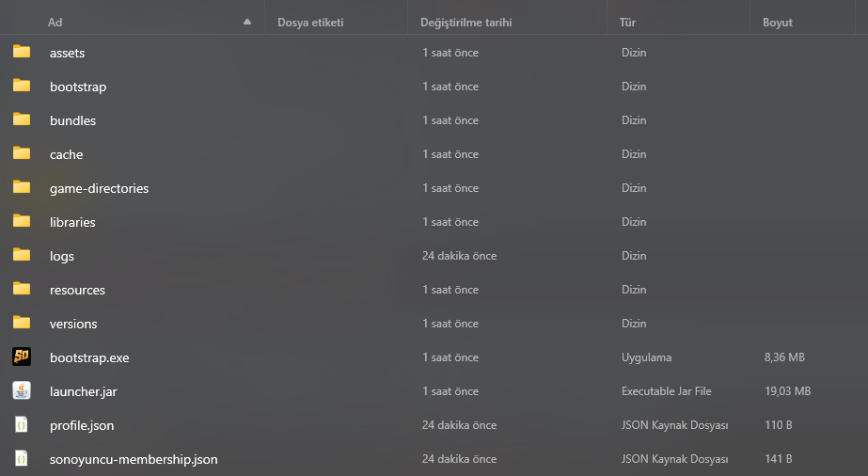Select the logs folder icon

pyautogui.click(x=22, y=255)
